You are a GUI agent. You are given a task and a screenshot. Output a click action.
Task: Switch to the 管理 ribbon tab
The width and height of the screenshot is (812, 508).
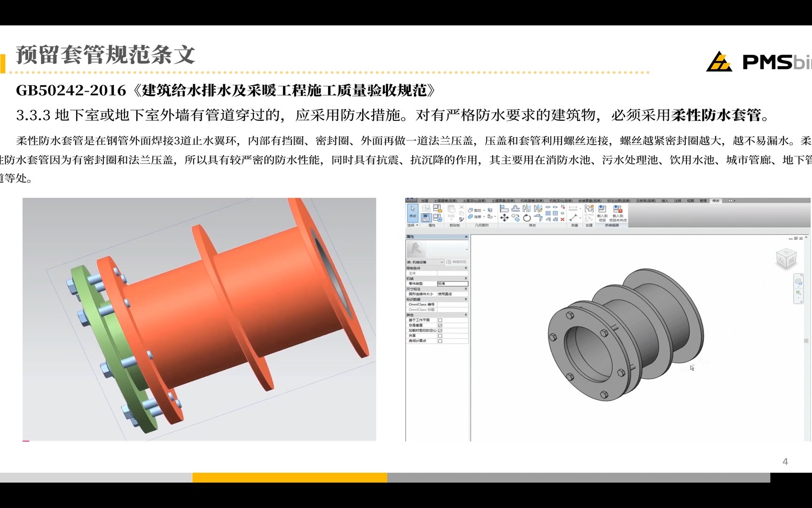pos(703,201)
